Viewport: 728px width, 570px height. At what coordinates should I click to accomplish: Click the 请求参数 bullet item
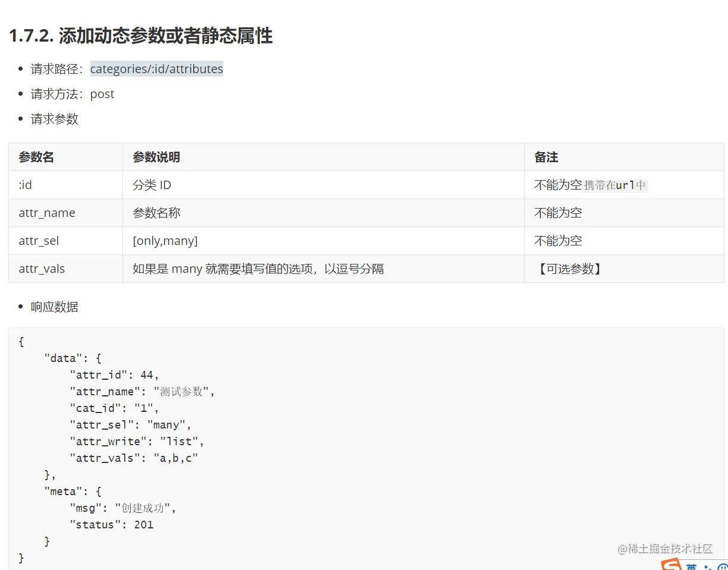[55, 119]
